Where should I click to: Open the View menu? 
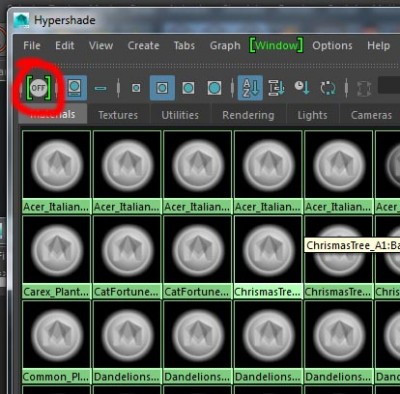click(101, 45)
